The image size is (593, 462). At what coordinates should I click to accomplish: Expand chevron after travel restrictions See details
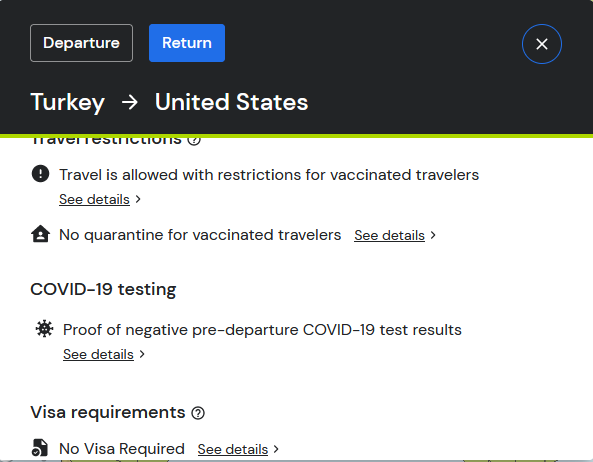pyautogui.click(x=138, y=199)
